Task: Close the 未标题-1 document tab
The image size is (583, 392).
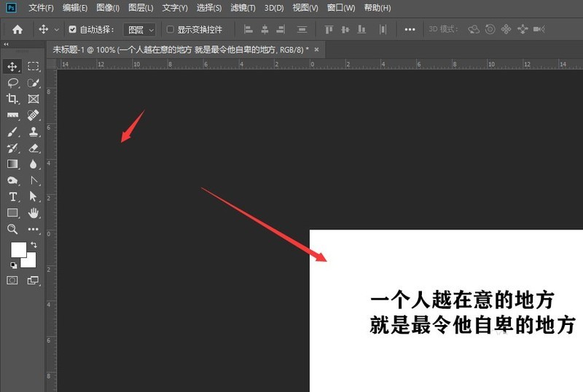Action: 316,49
